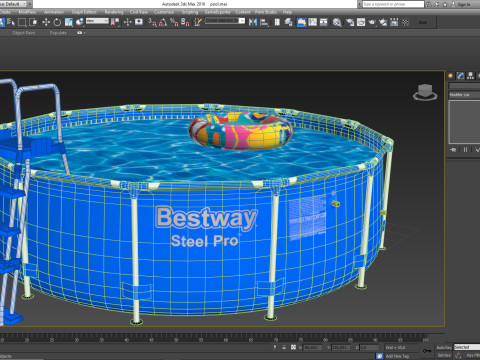Toggle the Scene Explorer
The image size is (480, 360).
click(277, 22)
